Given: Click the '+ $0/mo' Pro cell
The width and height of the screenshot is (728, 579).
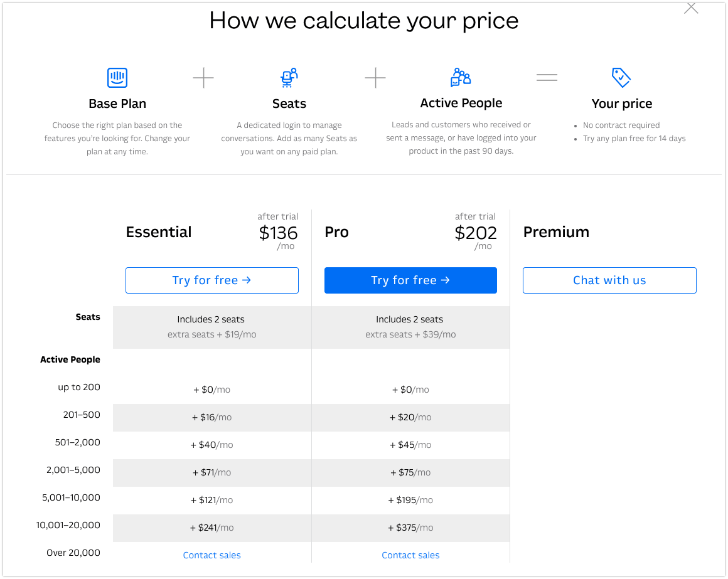Looking at the screenshot, I should [410, 390].
